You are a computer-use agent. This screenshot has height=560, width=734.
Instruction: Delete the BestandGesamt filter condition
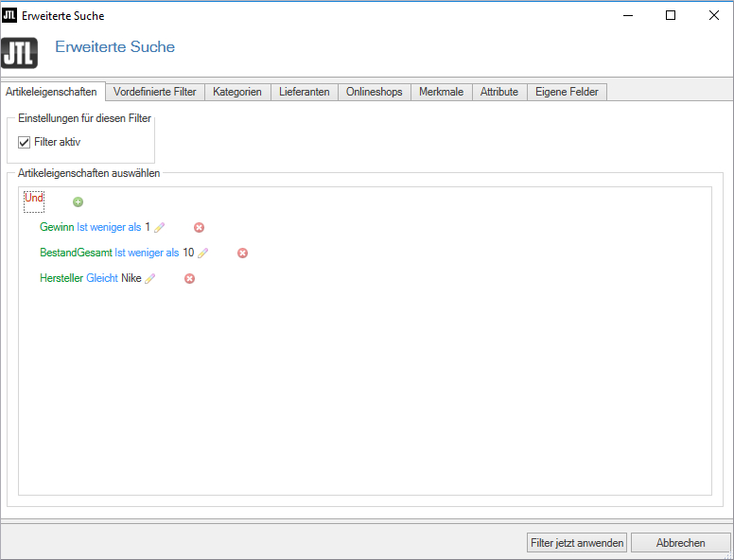[x=242, y=253]
